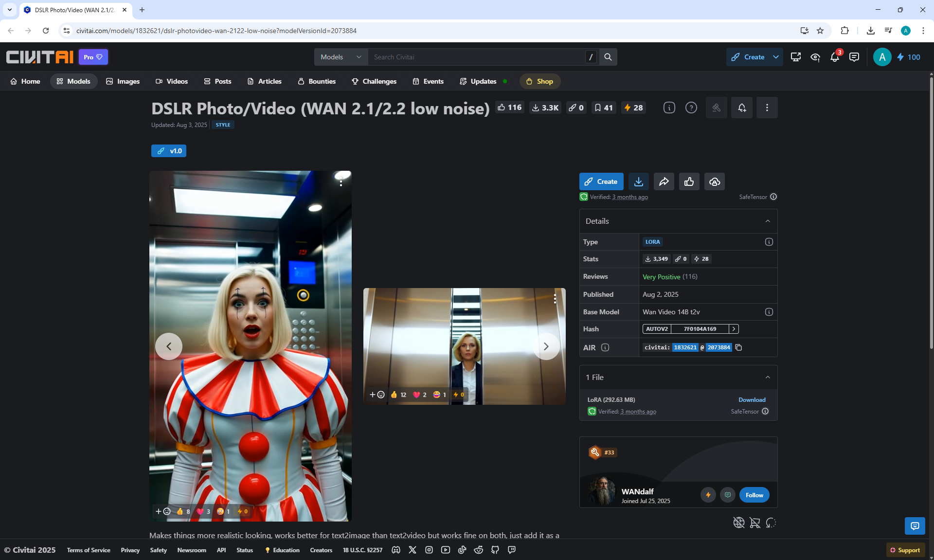Open the Images navigation tab
The height and width of the screenshot is (560, 934).
pyautogui.click(x=123, y=81)
